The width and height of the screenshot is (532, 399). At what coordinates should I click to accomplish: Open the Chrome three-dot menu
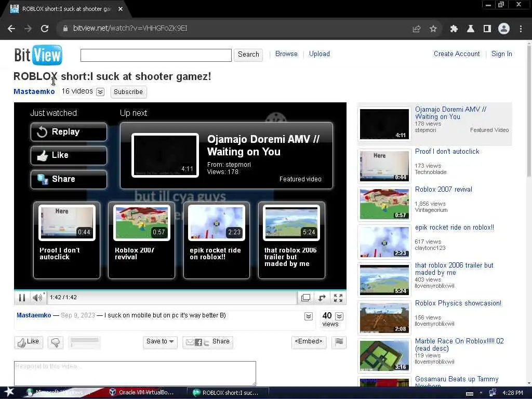click(521, 29)
